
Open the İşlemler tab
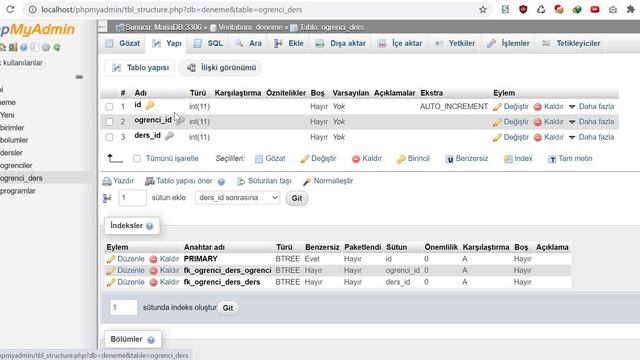point(508,43)
